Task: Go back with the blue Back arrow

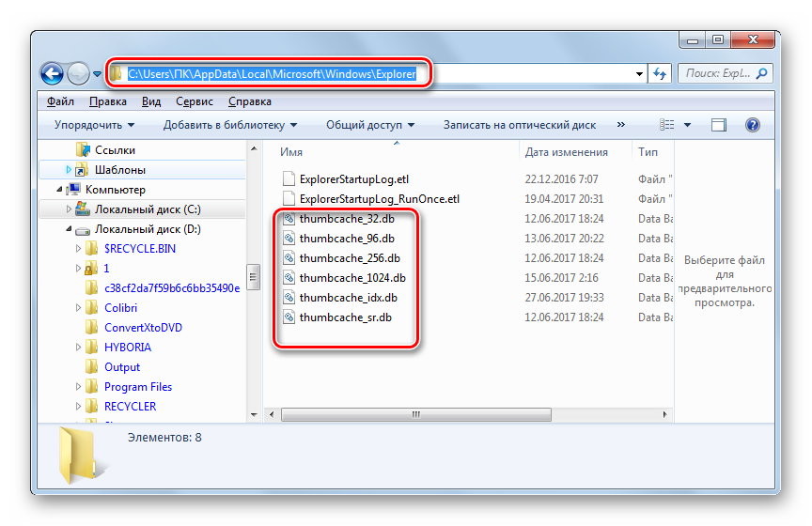Action: pos(53,74)
